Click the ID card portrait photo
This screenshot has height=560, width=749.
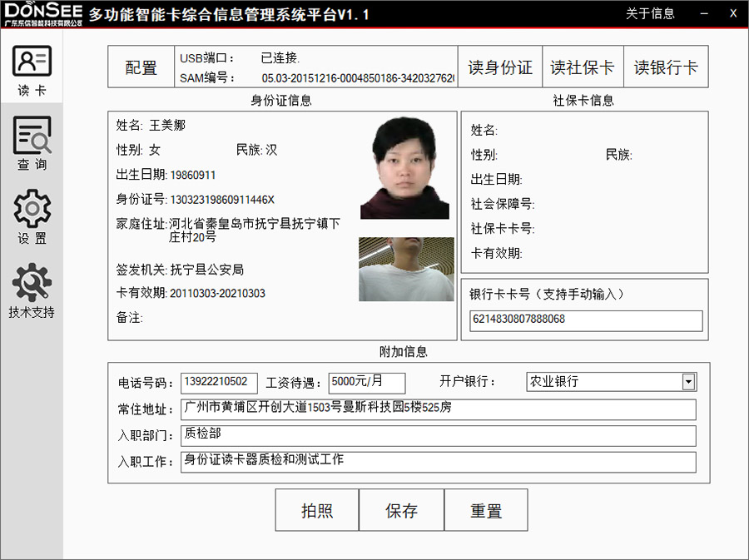(406, 166)
